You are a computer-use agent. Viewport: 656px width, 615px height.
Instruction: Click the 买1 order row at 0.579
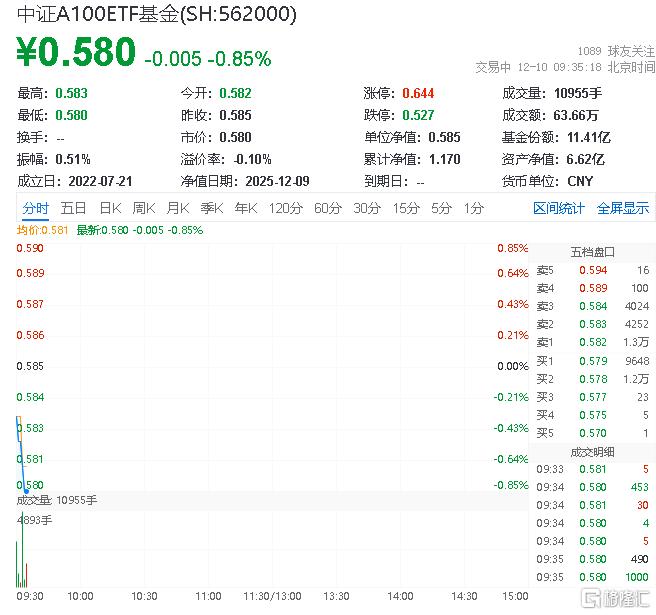(592, 361)
